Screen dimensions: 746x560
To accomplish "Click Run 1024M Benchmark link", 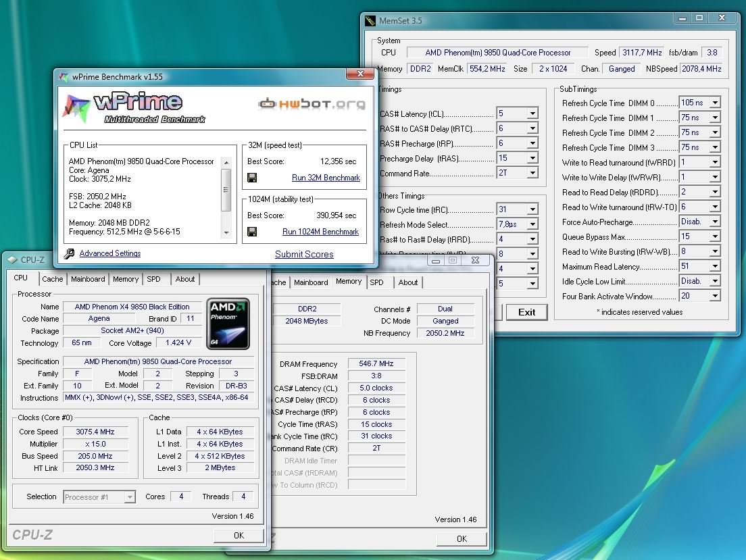I will tap(321, 232).
